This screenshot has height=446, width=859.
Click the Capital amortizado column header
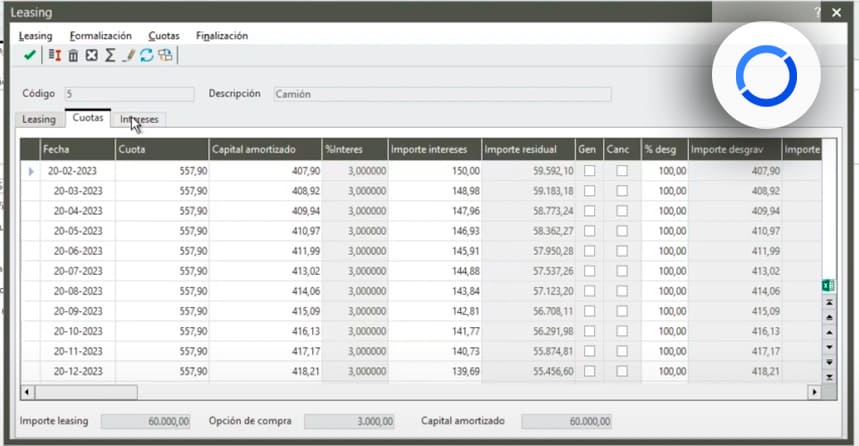[265, 149]
